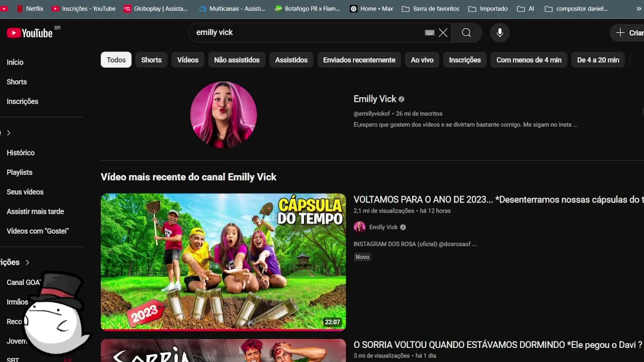Start voice search with the microphone
Image resolution: width=644 pixels, height=362 pixels.
[500, 33]
